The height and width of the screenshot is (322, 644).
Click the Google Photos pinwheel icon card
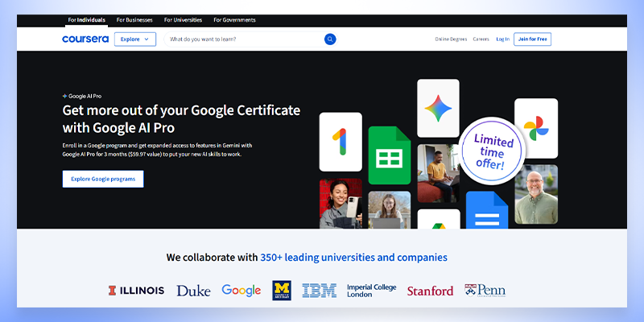tap(536, 128)
